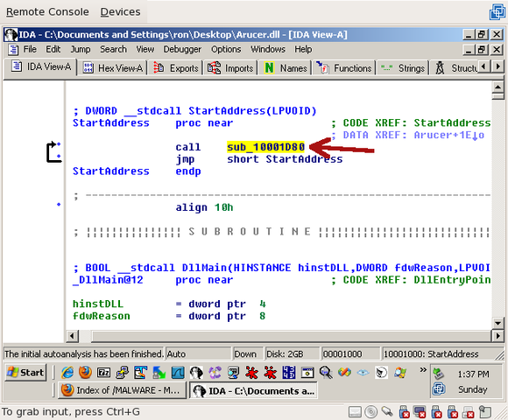Image resolution: width=508 pixels, height=420 pixels.
Task: Switch to Index of /MALWARE taskbar window
Action: [x=123, y=390]
